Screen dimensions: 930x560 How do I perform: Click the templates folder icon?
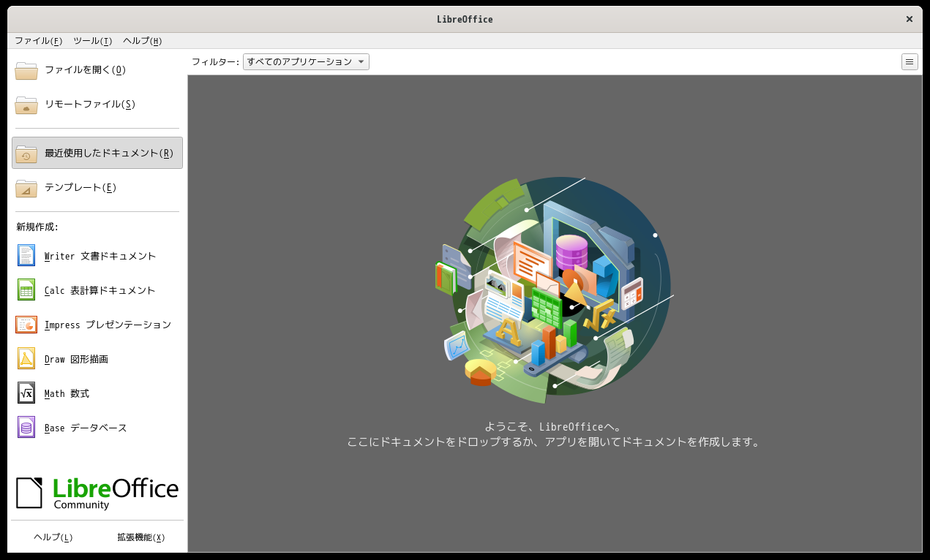pyautogui.click(x=26, y=188)
